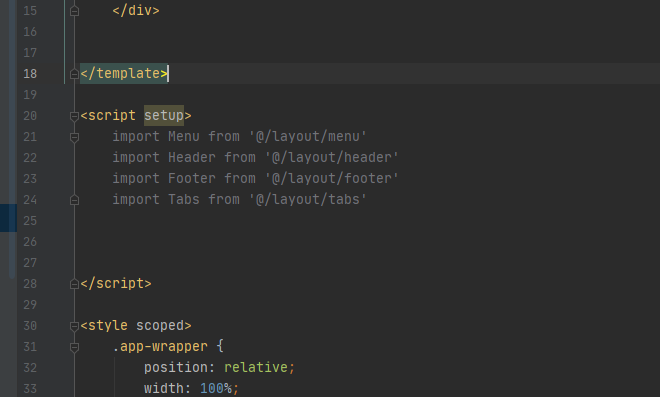Image resolution: width=660 pixels, height=397 pixels.
Task: Place the cursor on the </script> closing tag
Action: point(116,284)
